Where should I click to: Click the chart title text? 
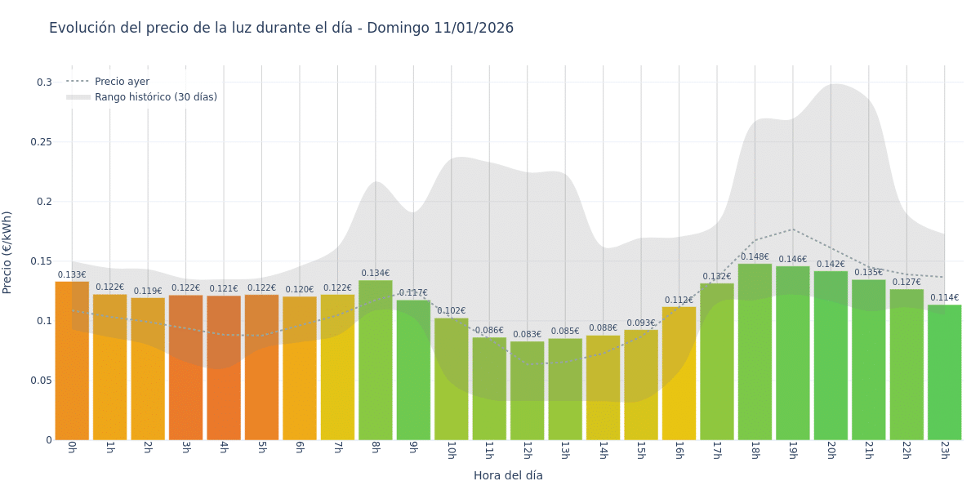(281, 28)
